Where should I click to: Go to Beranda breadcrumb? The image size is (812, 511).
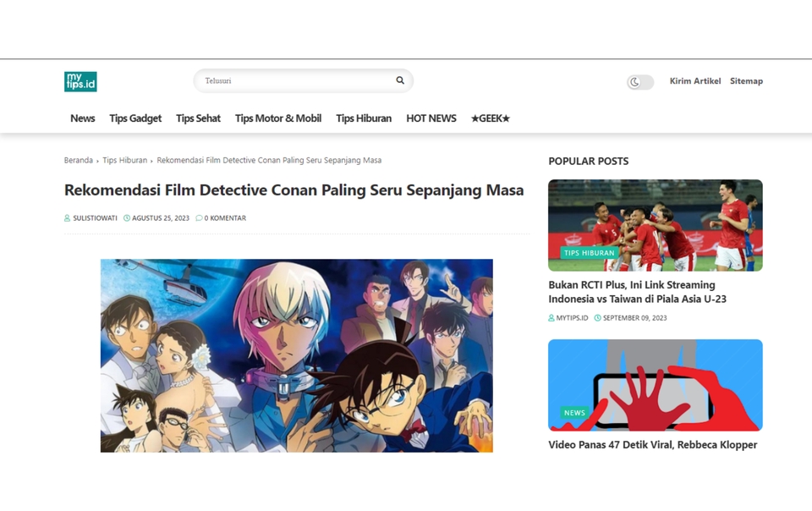tap(78, 160)
